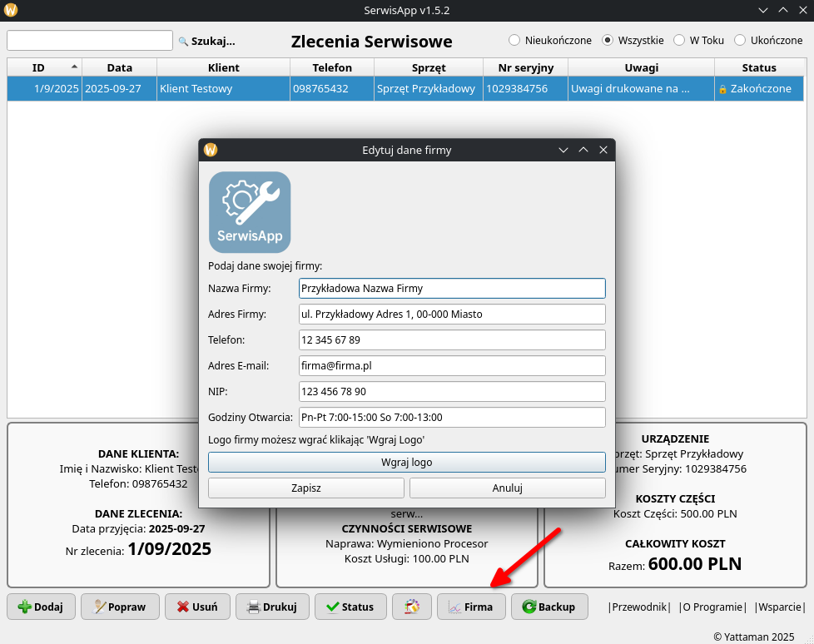Open the O Programie link
Viewport: 814px width, 644px height.
[712, 607]
